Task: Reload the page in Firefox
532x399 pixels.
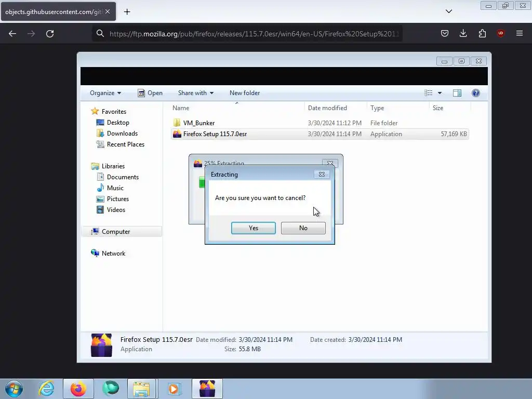Action: point(50,34)
